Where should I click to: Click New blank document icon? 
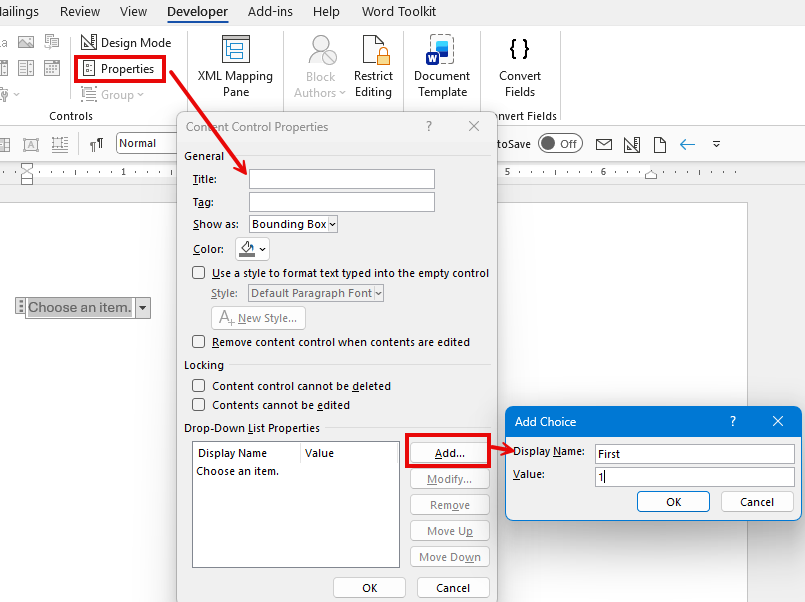tap(660, 145)
